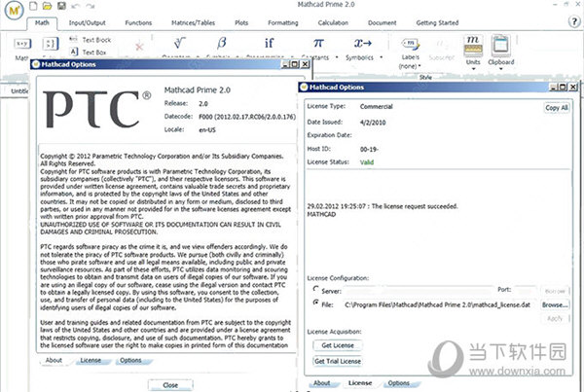This screenshot has width=584, height=392.
Task: Select the Server radio button
Action: pos(315,289)
